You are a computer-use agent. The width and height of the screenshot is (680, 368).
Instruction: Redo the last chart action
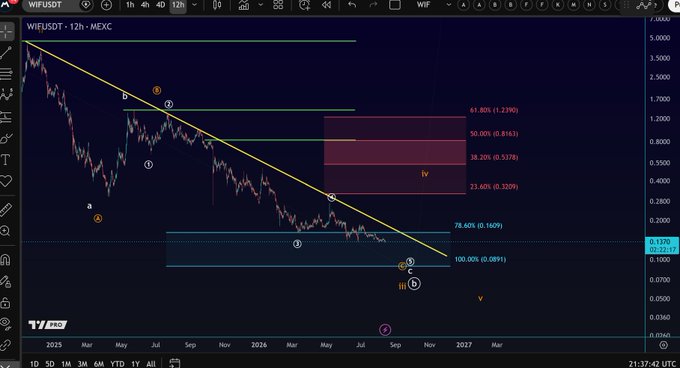[373, 5]
